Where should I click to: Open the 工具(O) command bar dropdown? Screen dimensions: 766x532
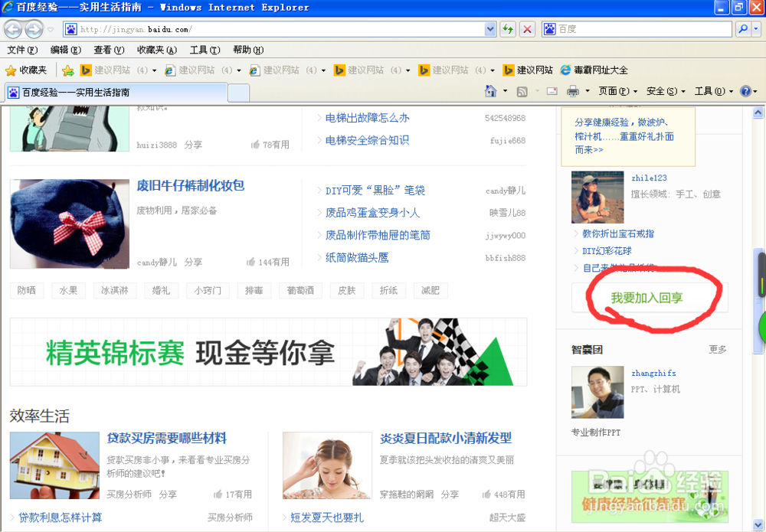point(714,91)
